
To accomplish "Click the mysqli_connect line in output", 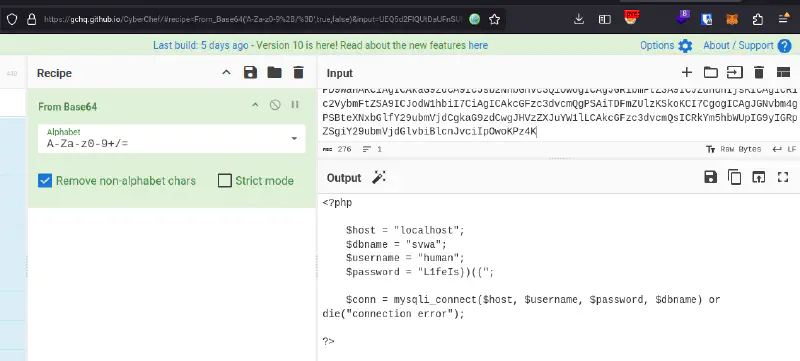I will click(533, 300).
